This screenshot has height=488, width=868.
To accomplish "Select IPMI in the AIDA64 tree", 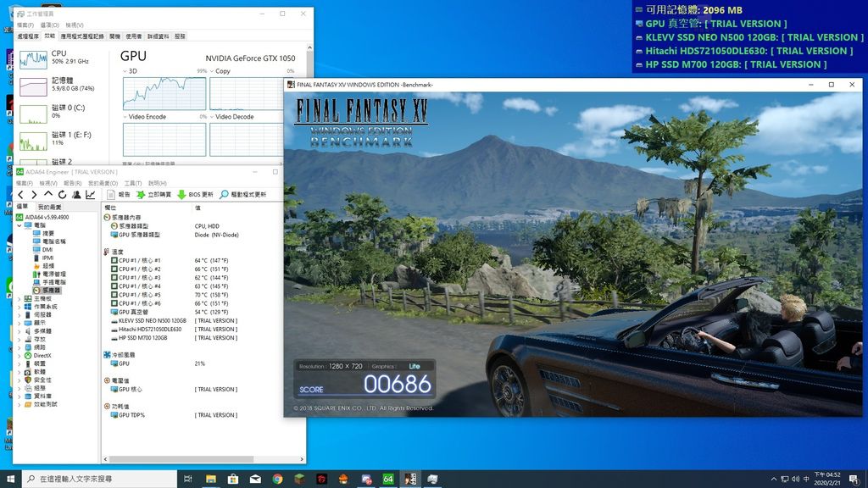I will tap(43, 258).
